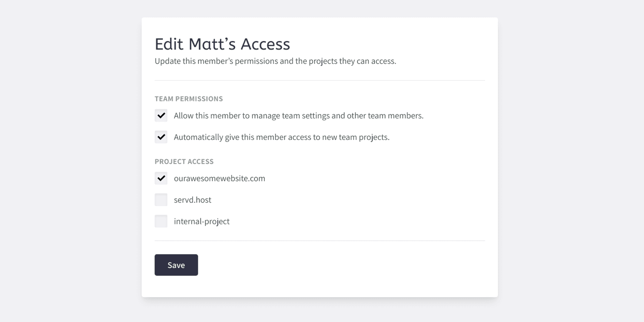Click the PROJECT ACCESS section header

pos(184,161)
